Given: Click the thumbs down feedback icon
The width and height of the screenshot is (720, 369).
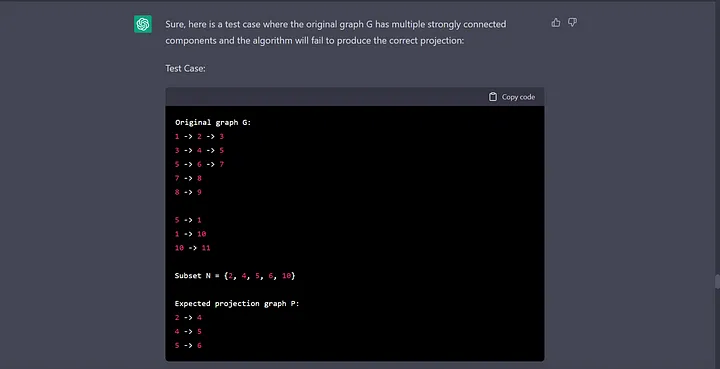Looking at the screenshot, I should [x=572, y=22].
